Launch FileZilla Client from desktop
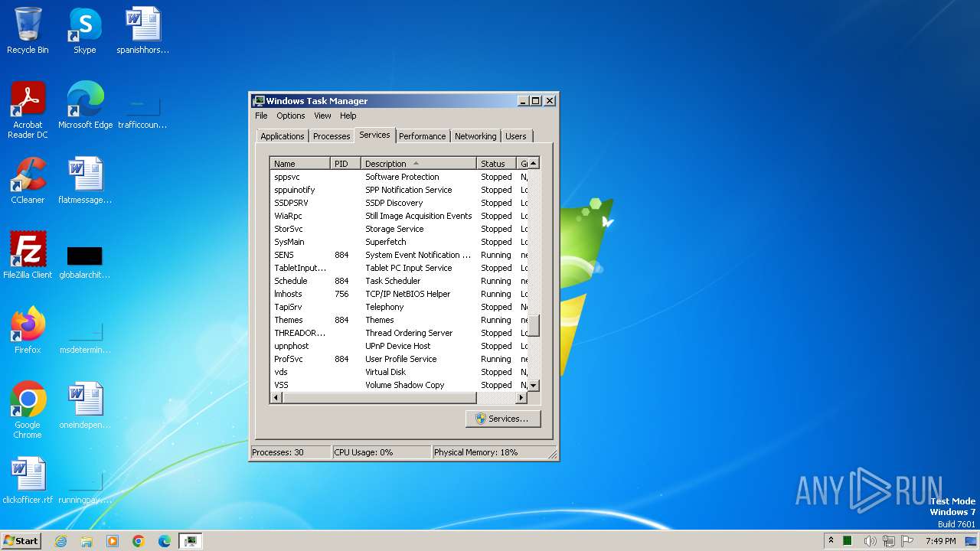The image size is (980, 551). [x=28, y=256]
